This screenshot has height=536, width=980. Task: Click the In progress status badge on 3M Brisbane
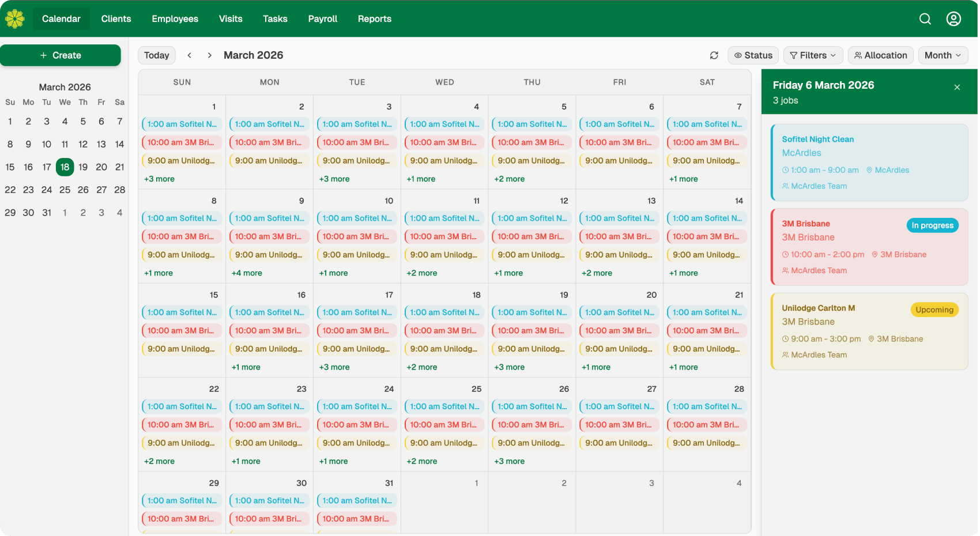932,225
